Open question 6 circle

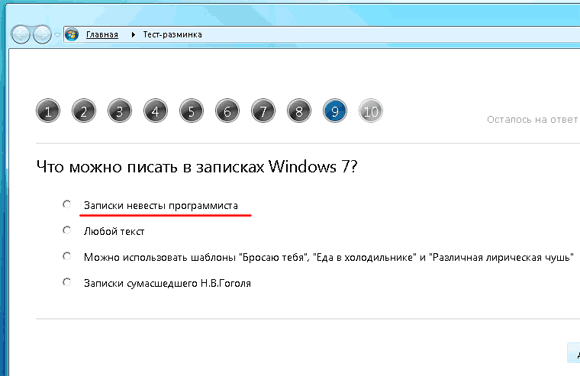pos(227,111)
